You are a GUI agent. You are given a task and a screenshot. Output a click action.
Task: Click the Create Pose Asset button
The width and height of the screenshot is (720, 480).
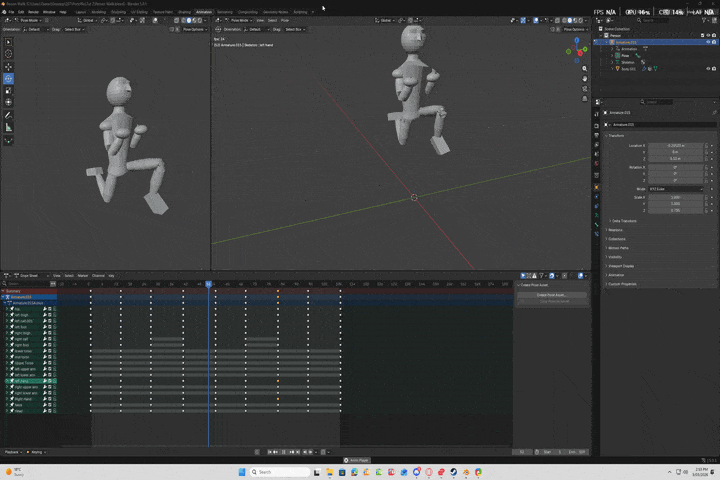(551, 295)
